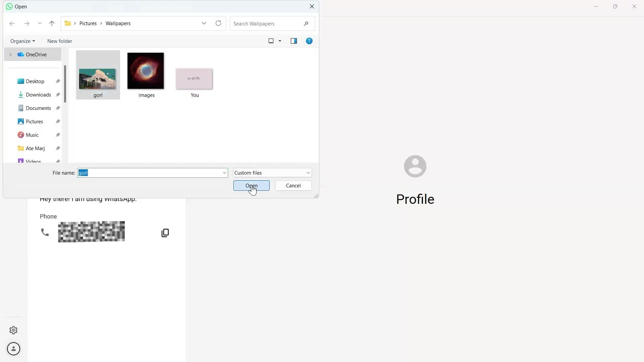Click the refresh icon in the dialog
The width and height of the screenshot is (644, 362).
pyautogui.click(x=218, y=23)
